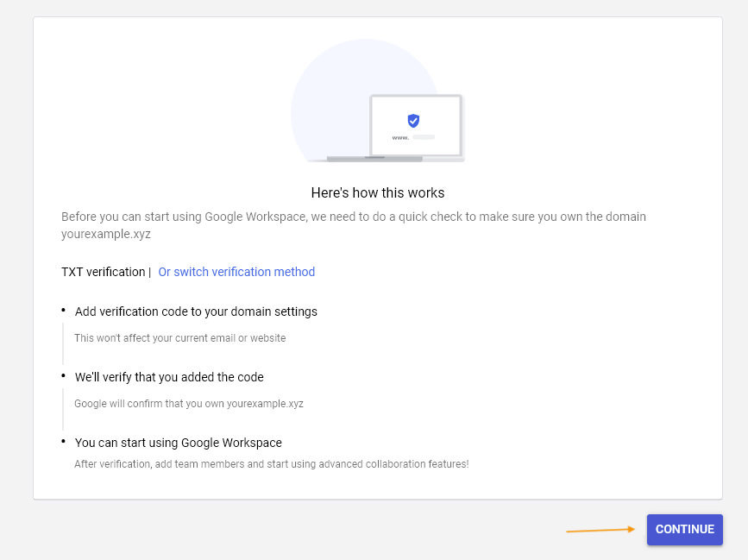Open the 'Or switch verification method' link
This screenshot has height=560, width=748.
pos(236,272)
